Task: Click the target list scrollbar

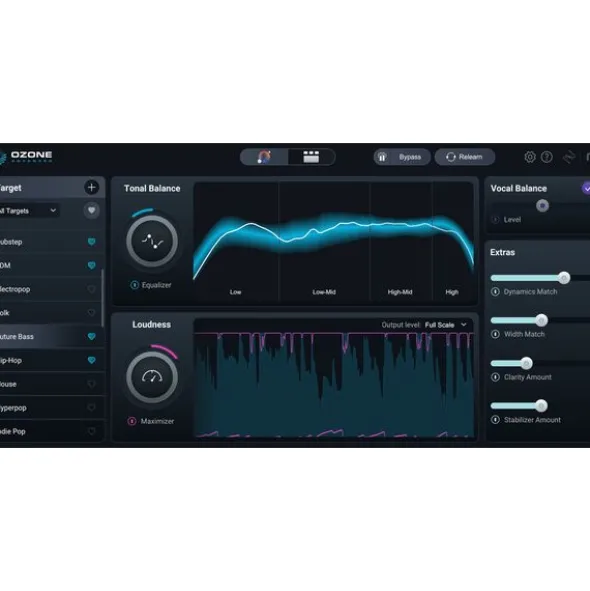Action: point(102,298)
